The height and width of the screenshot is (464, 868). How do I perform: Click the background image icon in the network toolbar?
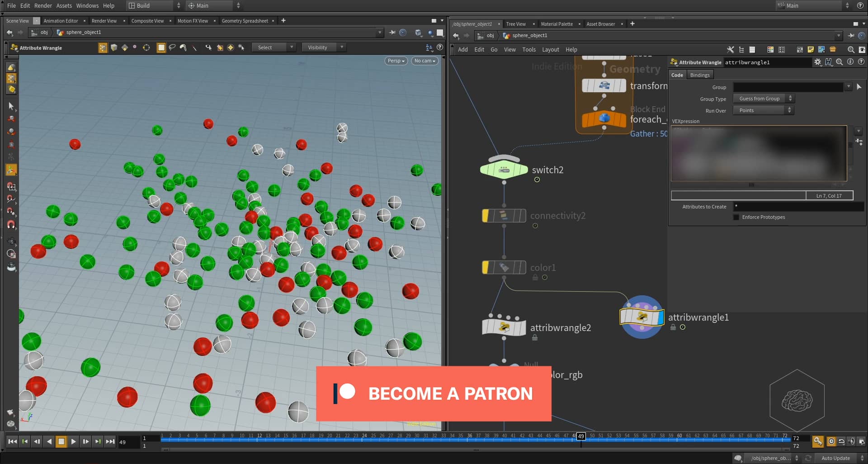point(821,50)
